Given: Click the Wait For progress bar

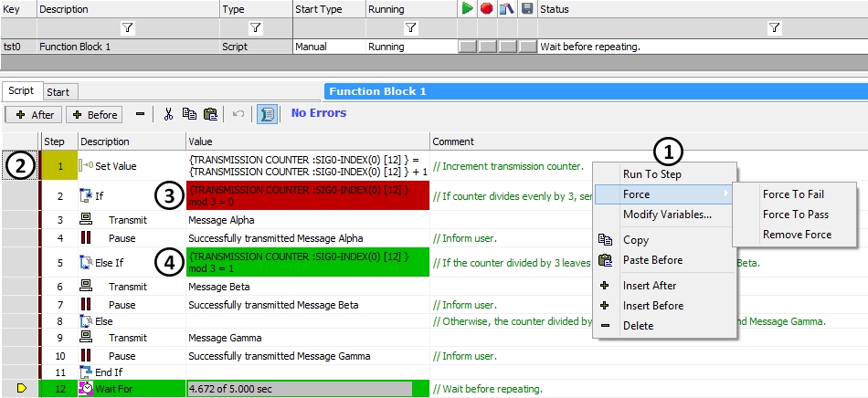Looking at the screenshot, I should tap(299, 389).
